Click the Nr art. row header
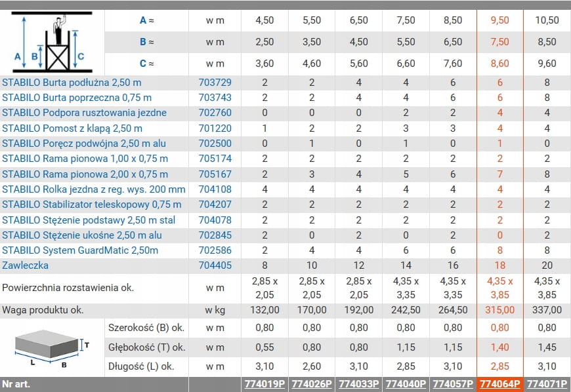The height and width of the screenshot is (392, 571). click(x=16, y=384)
